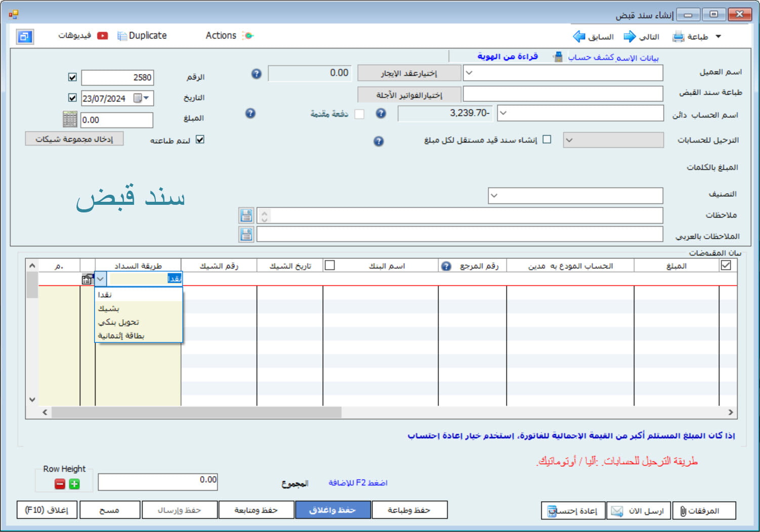Viewport: 760px width, 532px height.
Task: Click the green plus Row Height icon
Action: pyautogui.click(x=74, y=484)
